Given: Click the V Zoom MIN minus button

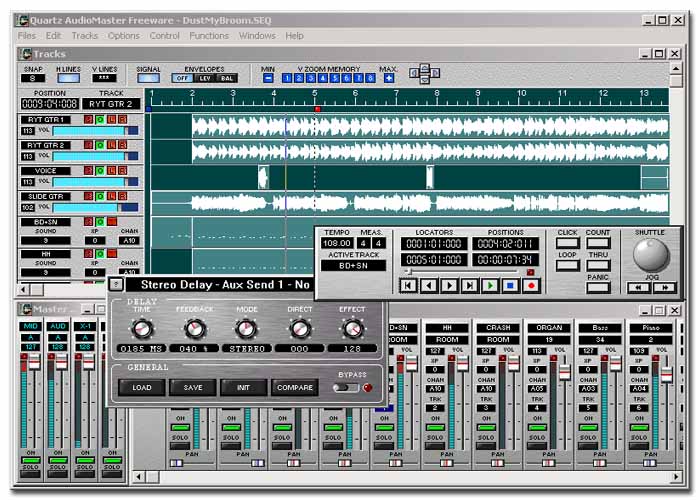Looking at the screenshot, I should pyautogui.click(x=268, y=78).
